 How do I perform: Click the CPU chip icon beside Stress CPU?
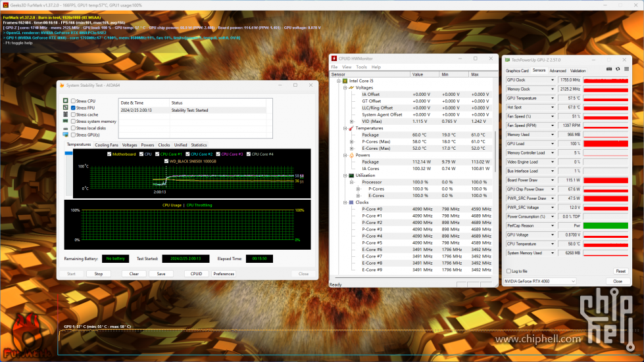coord(66,101)
